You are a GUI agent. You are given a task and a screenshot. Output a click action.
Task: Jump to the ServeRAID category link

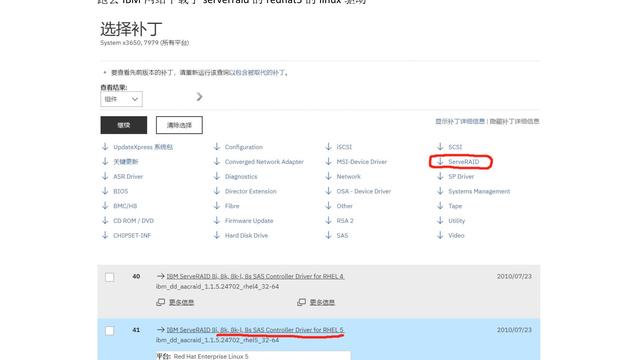[x=464, y=162]
